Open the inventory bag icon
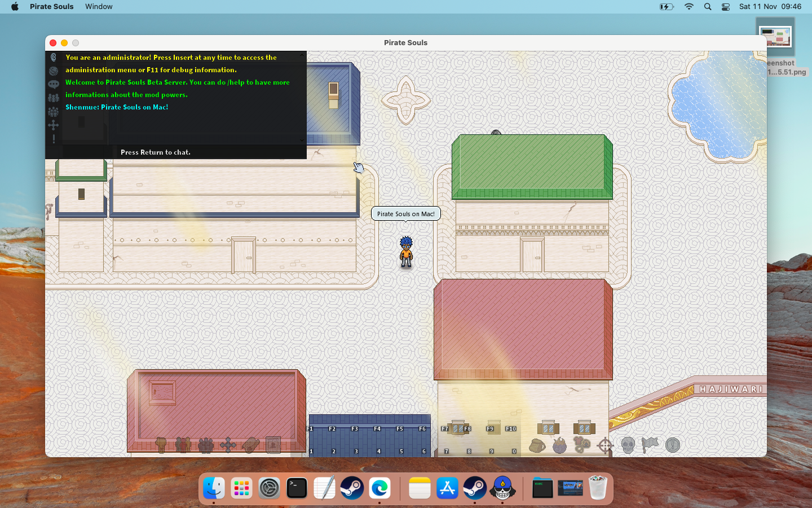The width and height of the screenshot is (812, 508). pos(537,445)
